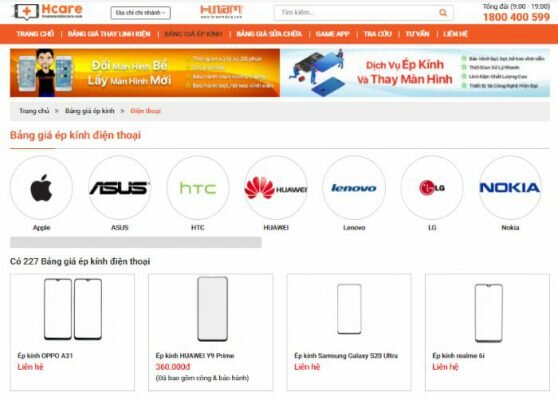
Task: Open the Bảng giá thay linh kiện menu
Action: click(x=109, y=34)
